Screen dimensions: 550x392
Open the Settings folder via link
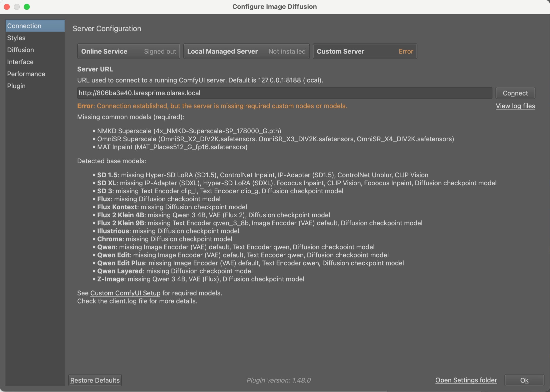click(466, 380)
